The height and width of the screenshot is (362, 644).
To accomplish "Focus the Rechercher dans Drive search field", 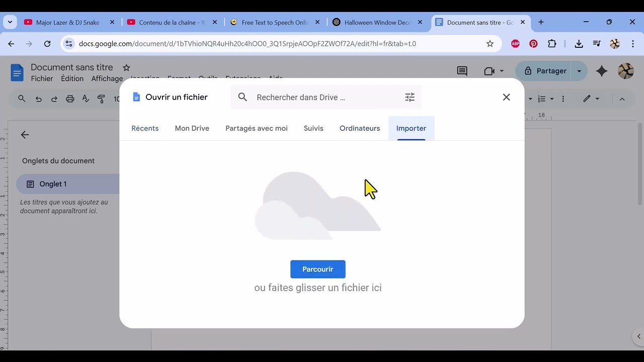I will pyautogui.click(x=327, y=98).
